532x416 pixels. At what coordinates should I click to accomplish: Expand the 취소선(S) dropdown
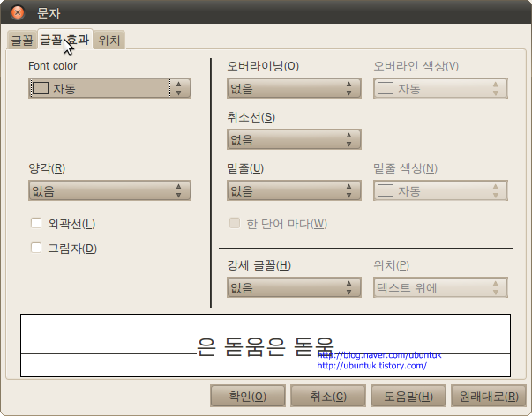tap(294, 139)
